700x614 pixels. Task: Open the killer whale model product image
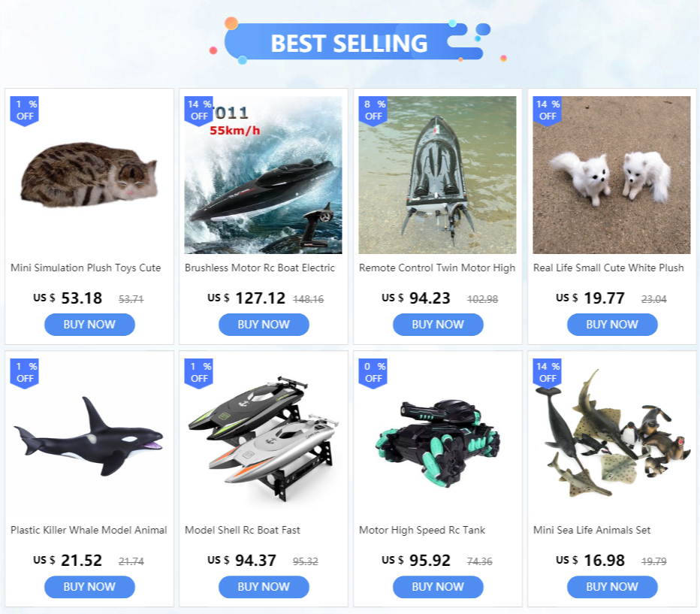pos(89,437)
